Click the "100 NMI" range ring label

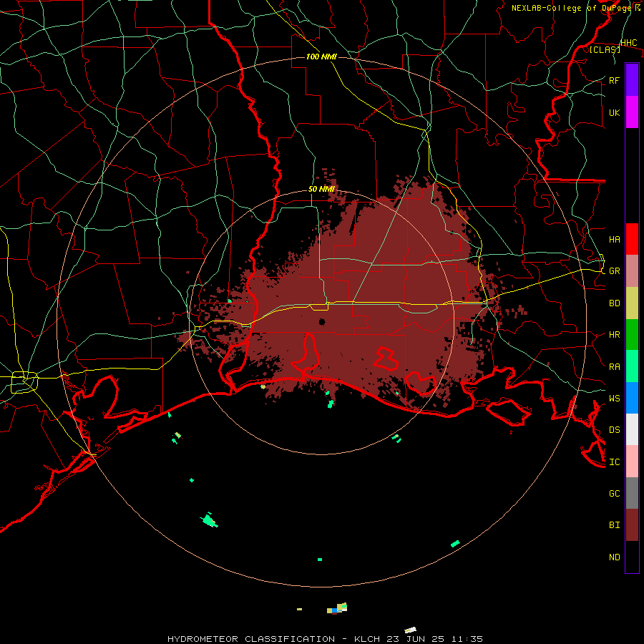click(321, 57)
